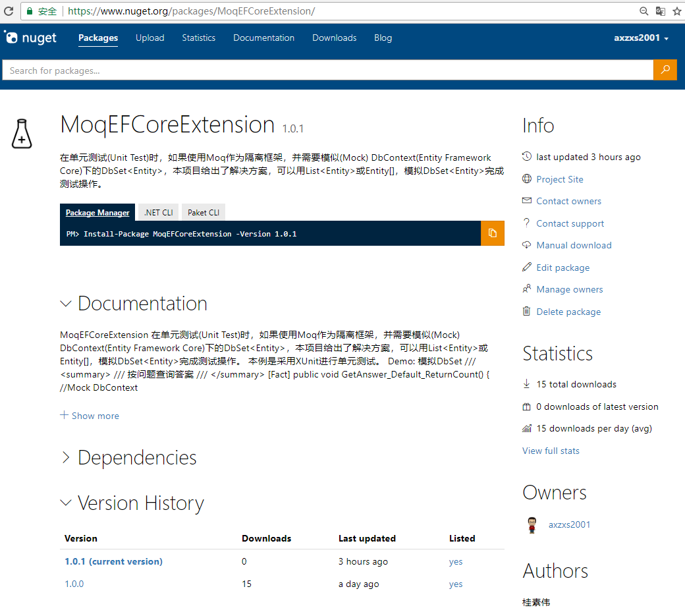Viewport: 685px width, 616px height.
Task: Select the Package Manager tab
Action: click(97, 212)
